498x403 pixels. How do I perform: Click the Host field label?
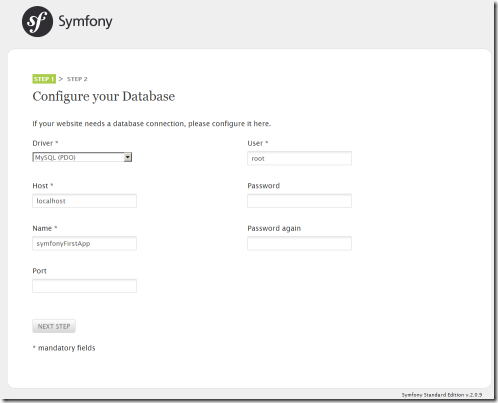(x=43, y=186)
